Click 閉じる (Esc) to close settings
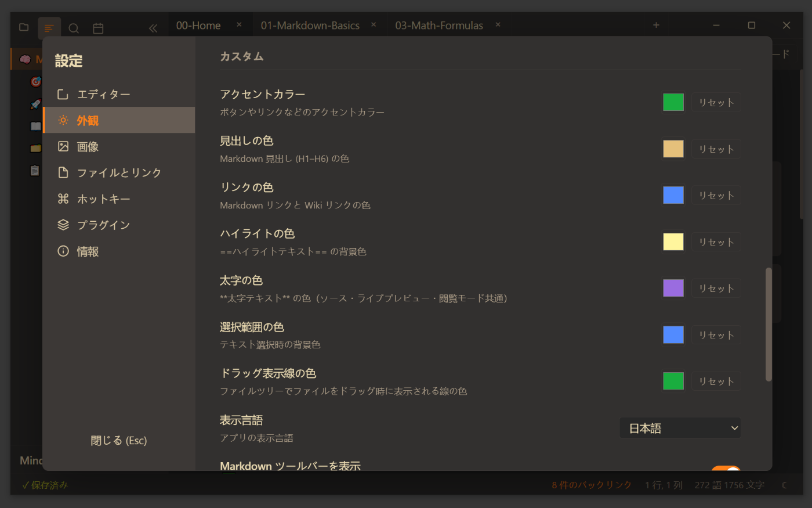812x508 pixels. click(x=119, y=441)
